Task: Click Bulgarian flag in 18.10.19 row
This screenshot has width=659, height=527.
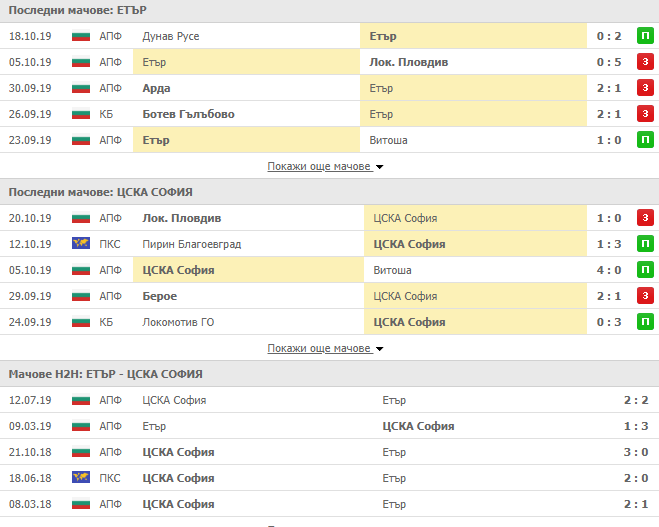Action: pyautogui.click(x=81, y=36)
